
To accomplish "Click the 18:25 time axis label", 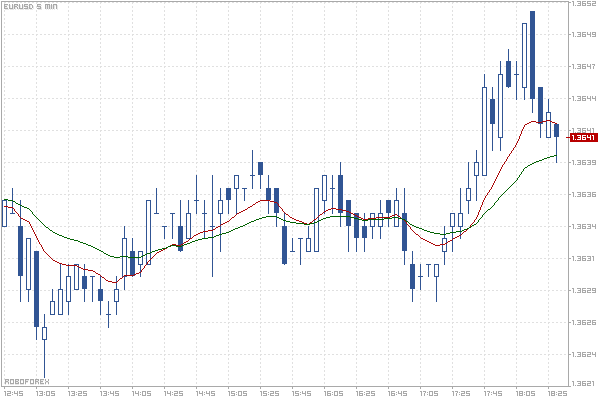I will coord(558,393).
